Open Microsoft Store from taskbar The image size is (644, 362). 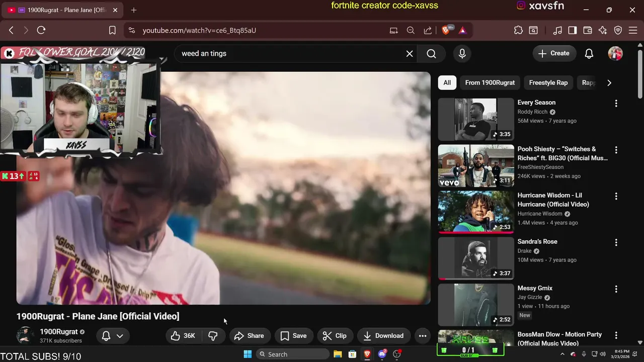[352, 354]
